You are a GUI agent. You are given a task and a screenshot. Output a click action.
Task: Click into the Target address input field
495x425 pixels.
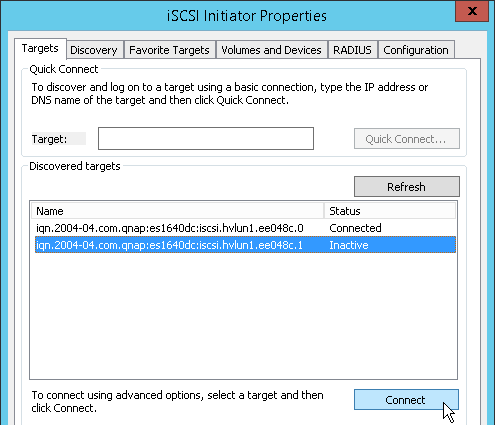206,138
